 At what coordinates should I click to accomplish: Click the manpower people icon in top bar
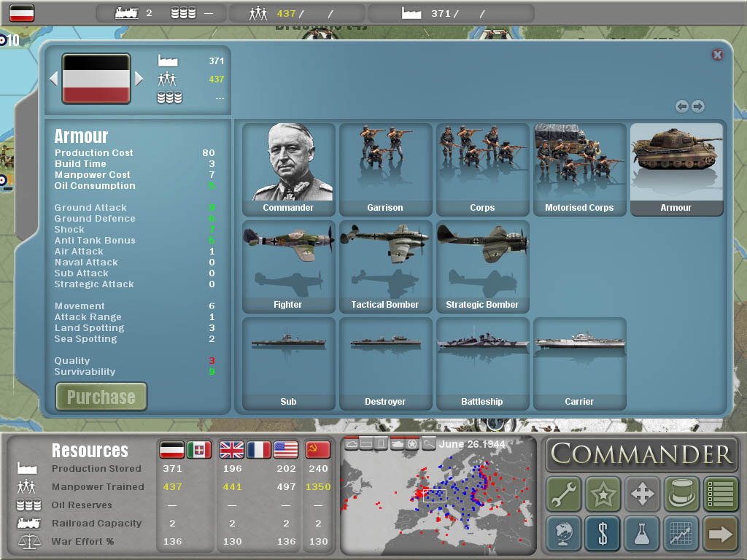pos(258,13)
